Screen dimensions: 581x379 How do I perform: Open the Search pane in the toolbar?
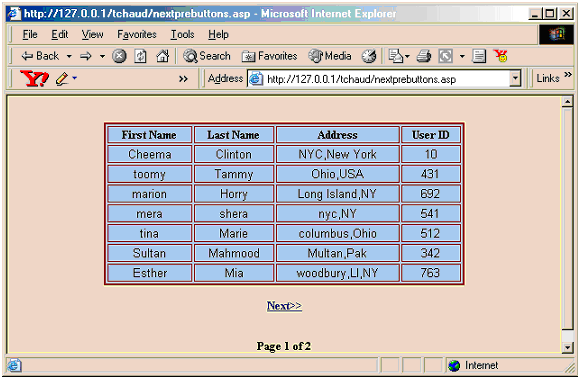(x=207, y=56)
